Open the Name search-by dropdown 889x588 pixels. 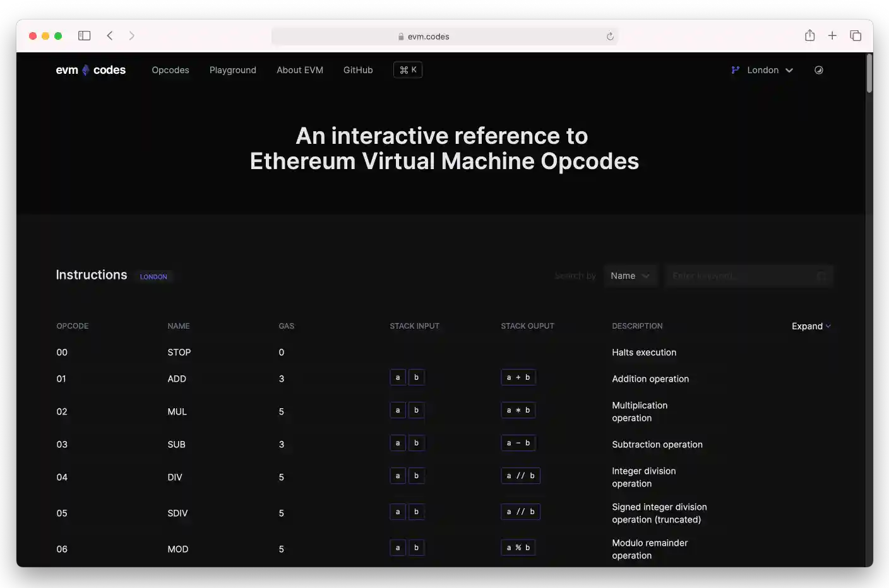pyautogui.click(x=631, y=276)
